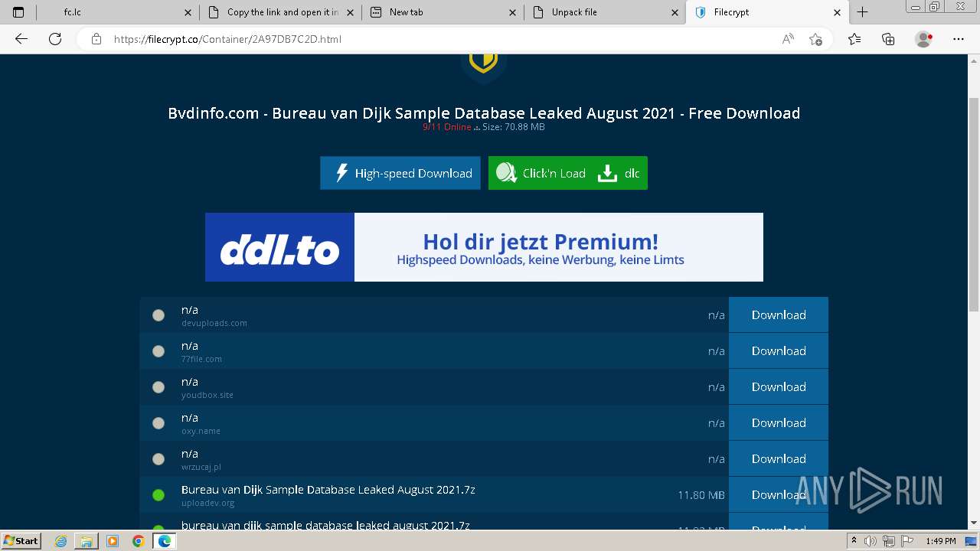Open File Explorer from taskbar
980x551 pixels.
pyautogui.click(x=87, y=541)
